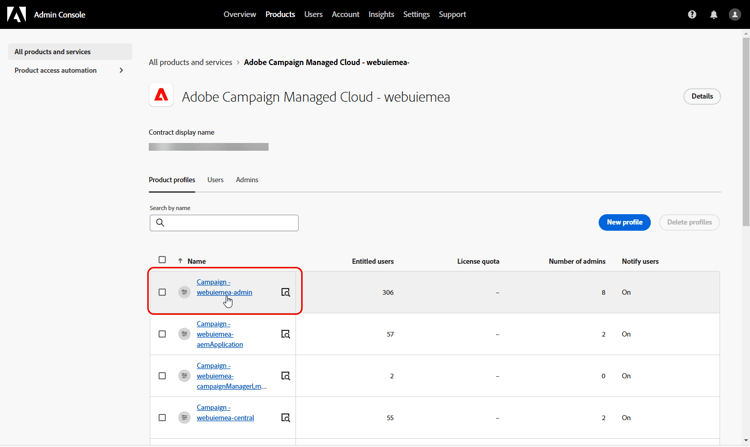Open the Insights menu in top navigation
750x447 pixels.
pos(381,15)
